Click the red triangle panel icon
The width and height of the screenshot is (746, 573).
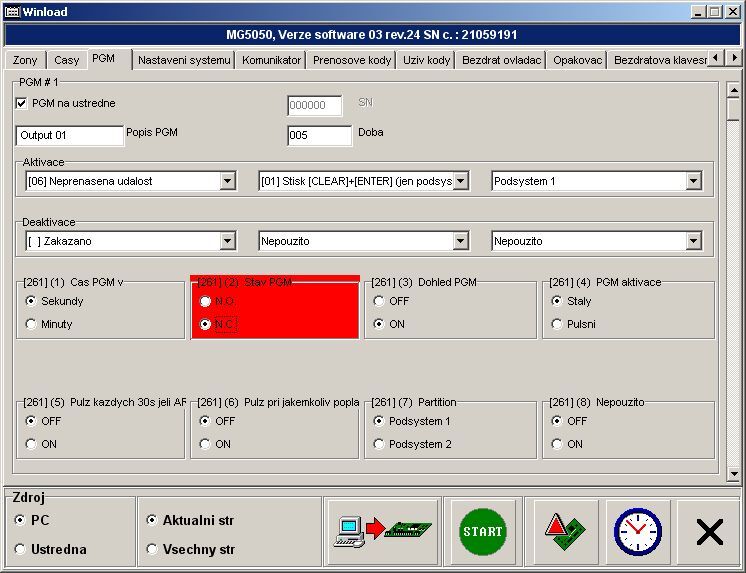565,531
